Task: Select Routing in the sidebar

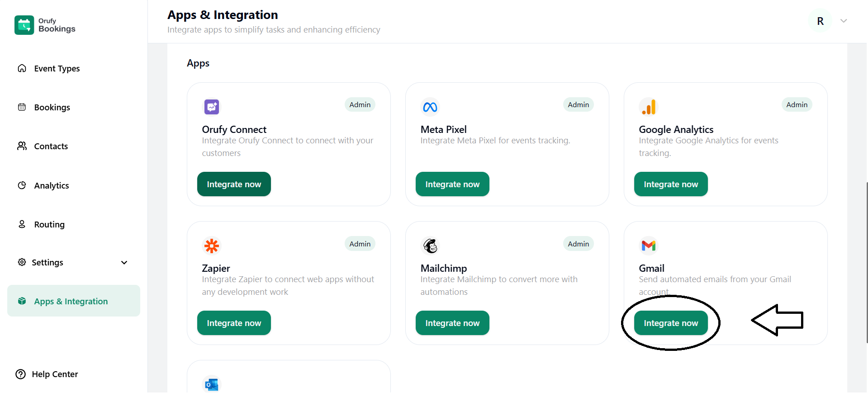Action: (x=49, y=225)
